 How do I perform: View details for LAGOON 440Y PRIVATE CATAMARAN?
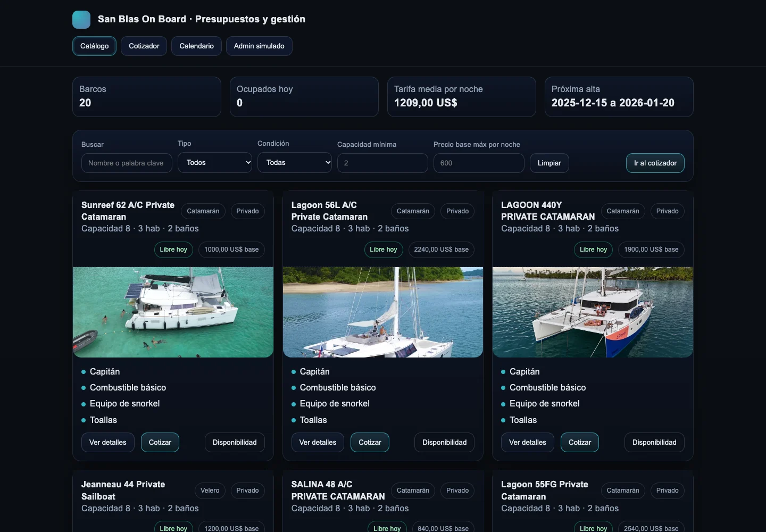pos(528,442)
